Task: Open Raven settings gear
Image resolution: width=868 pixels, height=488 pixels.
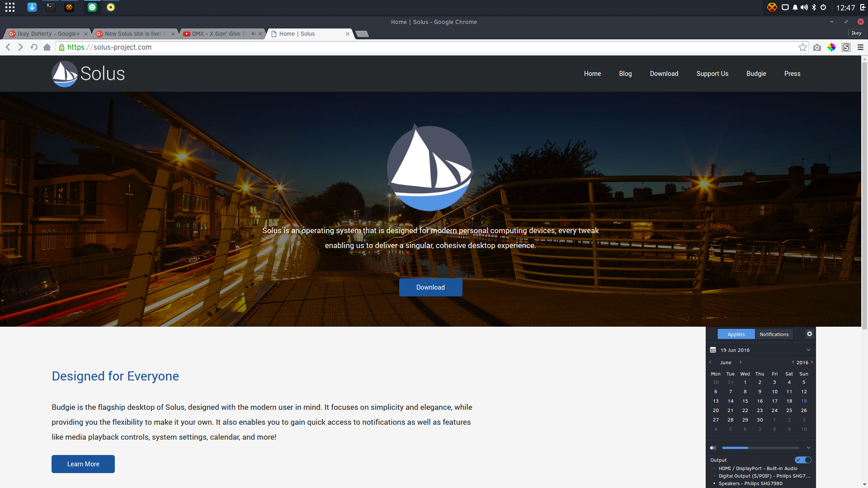Action: [x=810, y=334]
